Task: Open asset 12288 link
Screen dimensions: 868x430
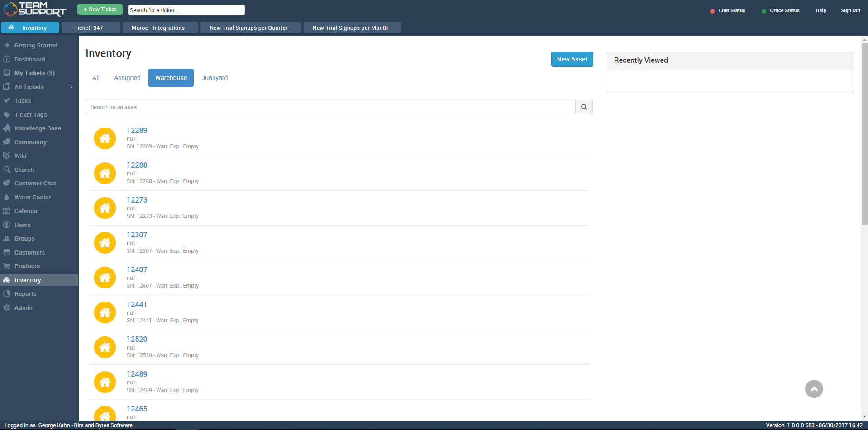Action: click(137, 165)
